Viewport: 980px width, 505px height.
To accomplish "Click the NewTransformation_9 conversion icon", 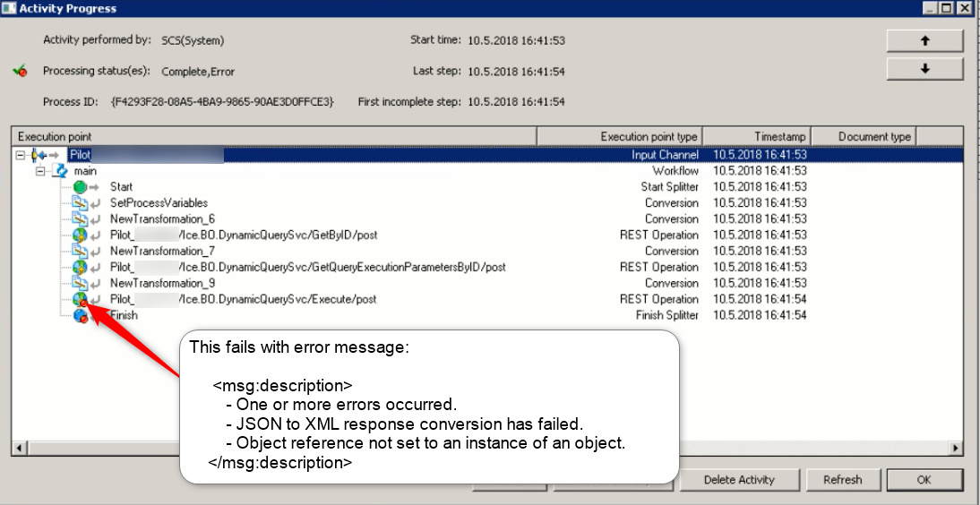I will (x=81, y=283).
